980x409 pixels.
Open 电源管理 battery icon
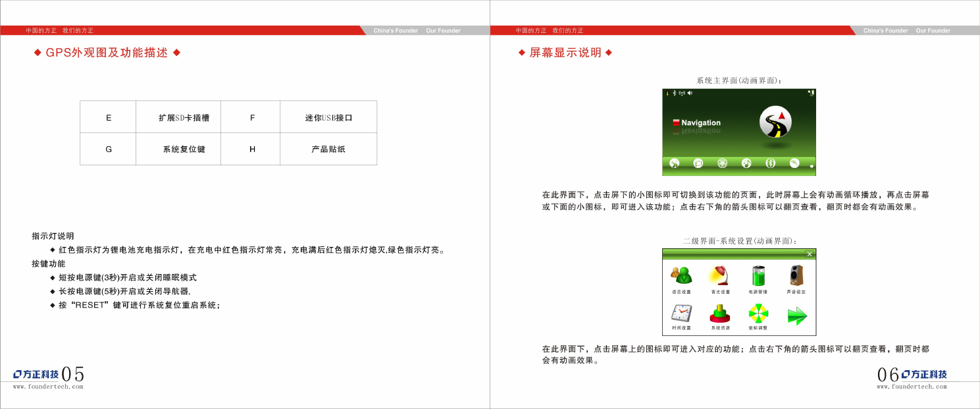758,275
